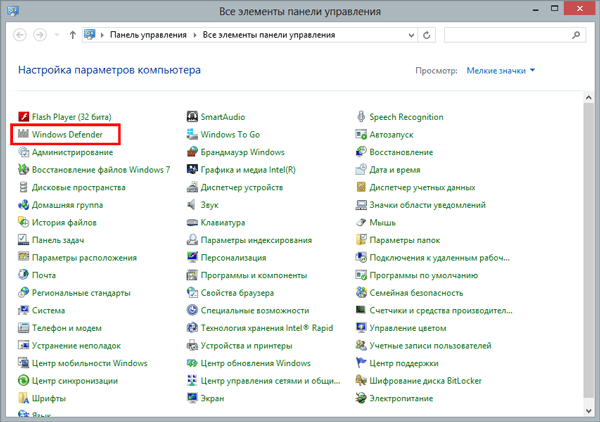Open Центр управления сетями link
The width and height of the screenshot is (600, 422).
(x=270, y=381)
